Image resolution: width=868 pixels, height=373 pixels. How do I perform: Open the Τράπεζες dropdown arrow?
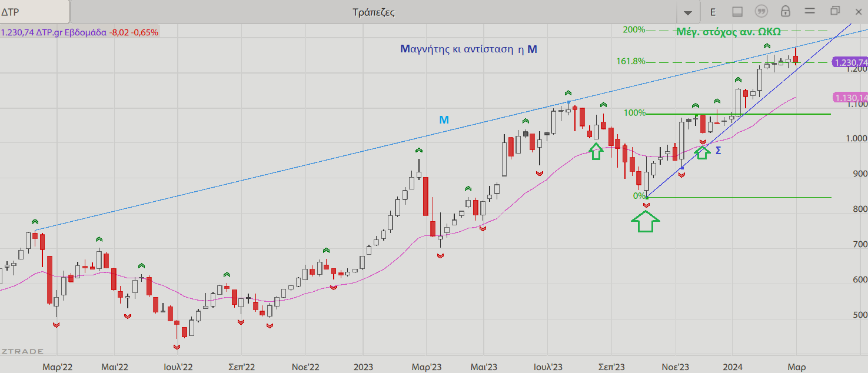coord(687,12)
